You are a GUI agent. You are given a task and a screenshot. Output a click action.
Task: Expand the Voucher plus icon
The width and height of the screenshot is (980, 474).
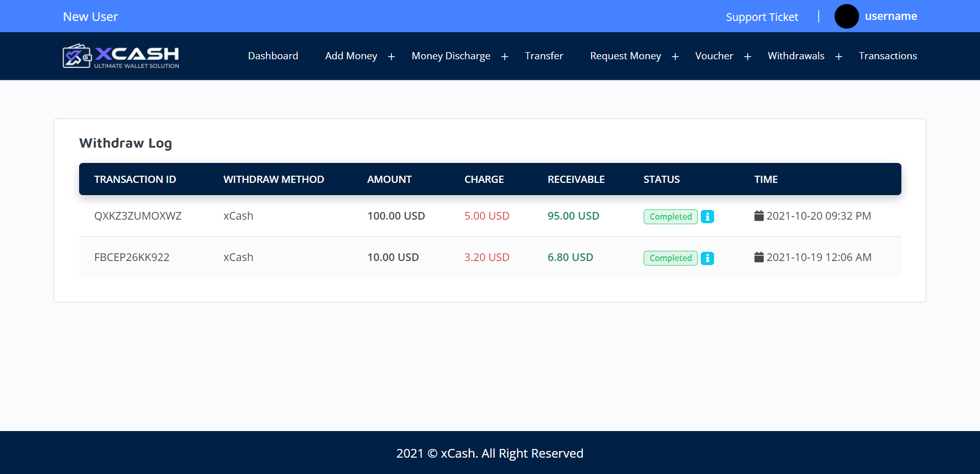(x=748, y=57)
